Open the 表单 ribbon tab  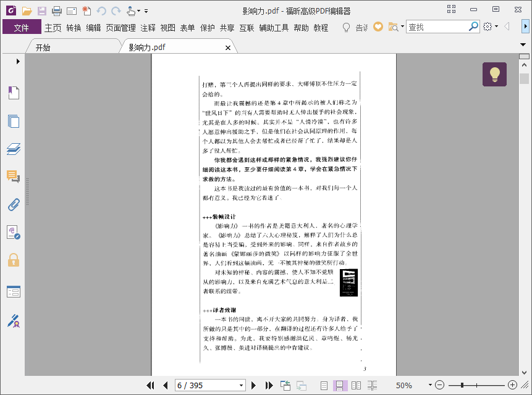[187, 27]
